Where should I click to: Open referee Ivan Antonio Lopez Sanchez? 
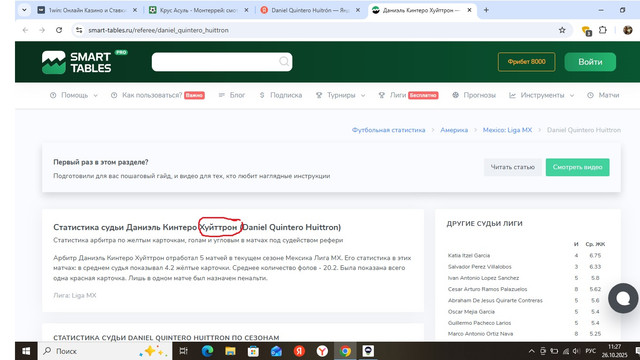[483, 278]
